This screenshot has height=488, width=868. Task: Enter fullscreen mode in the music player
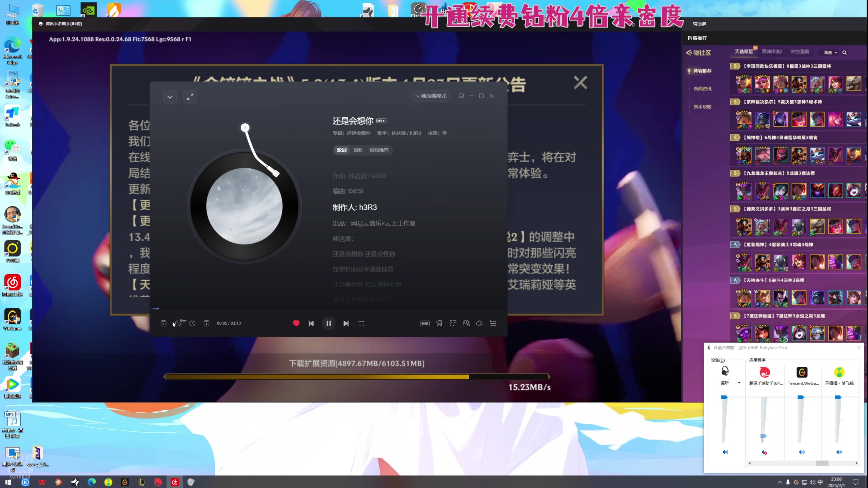click(x=190, y=97)
